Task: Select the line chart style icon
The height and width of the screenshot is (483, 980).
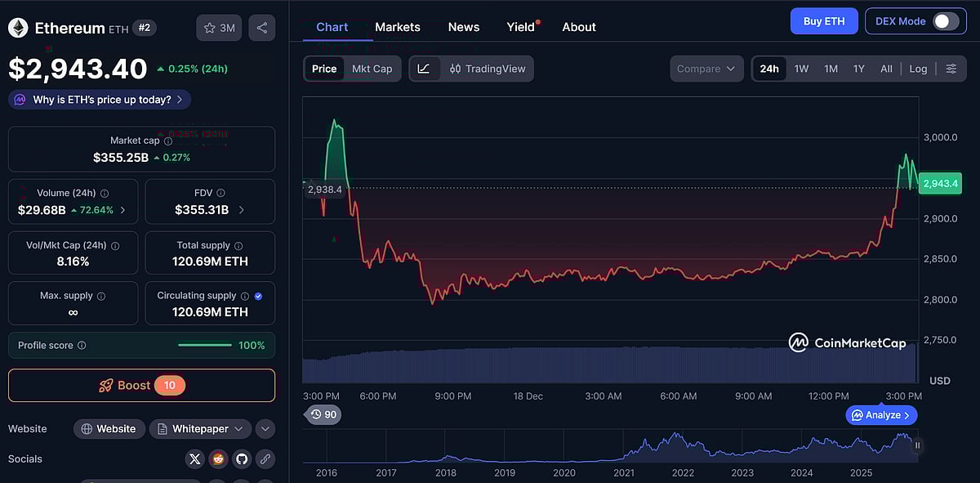Action: click(424, 69)
